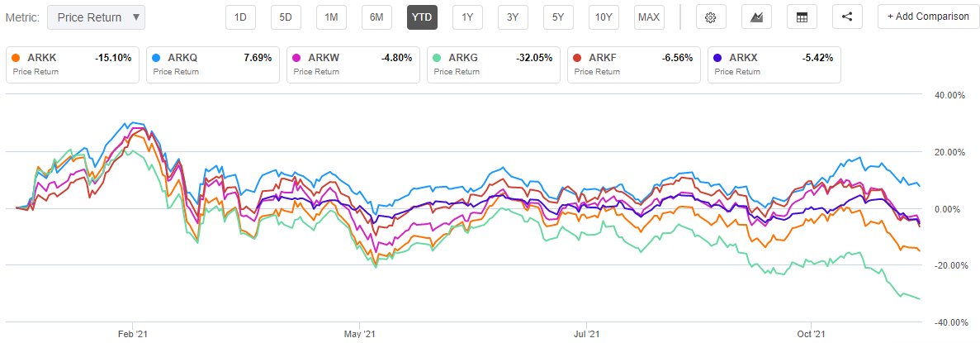Toggle the ARKX series legend card
Image resolution: width=980 pixels, height=343 pixels.
(774, 64)
